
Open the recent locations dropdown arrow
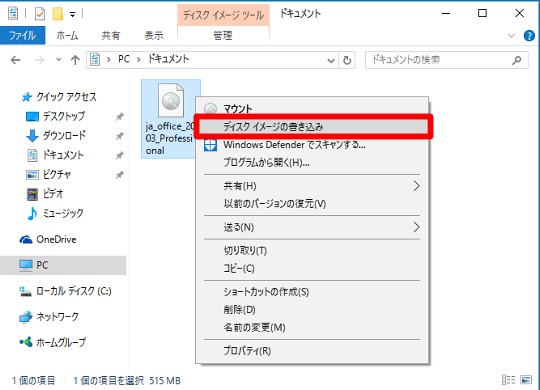click(59, 60)
